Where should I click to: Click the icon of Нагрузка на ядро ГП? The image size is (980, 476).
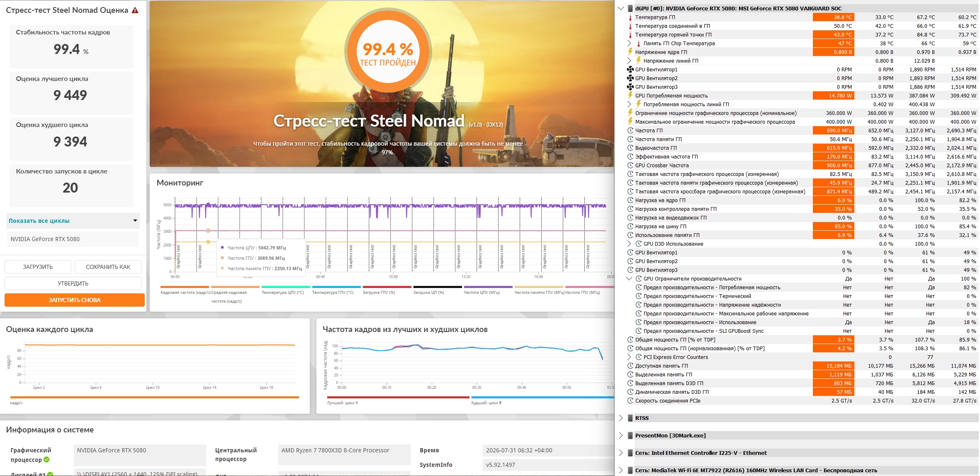coord(630,200)
